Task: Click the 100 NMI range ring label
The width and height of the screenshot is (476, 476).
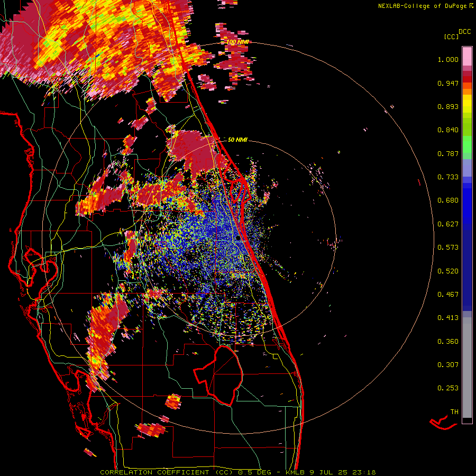Action: [x=237, y=42]
